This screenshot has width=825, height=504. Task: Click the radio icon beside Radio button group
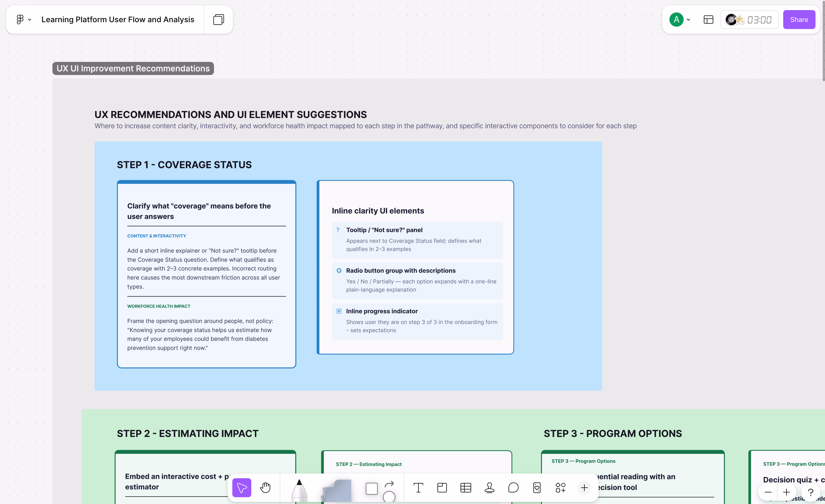point(339,271)
